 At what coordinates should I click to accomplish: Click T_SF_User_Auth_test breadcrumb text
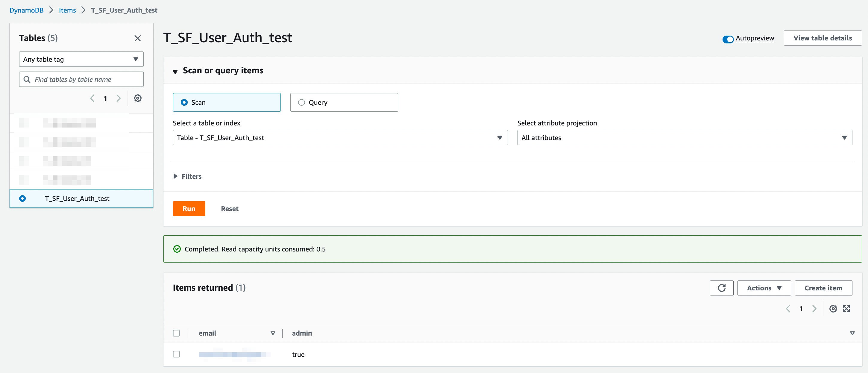(x=124, y=10)
